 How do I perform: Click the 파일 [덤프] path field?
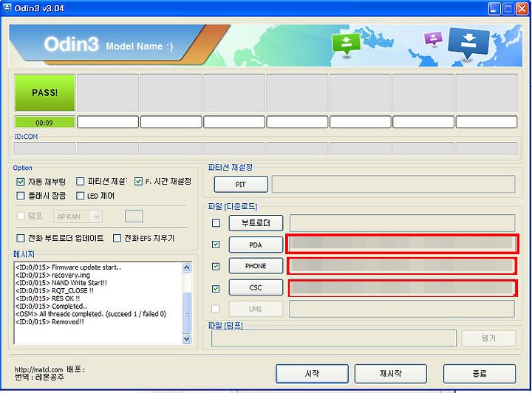(334, 338)
